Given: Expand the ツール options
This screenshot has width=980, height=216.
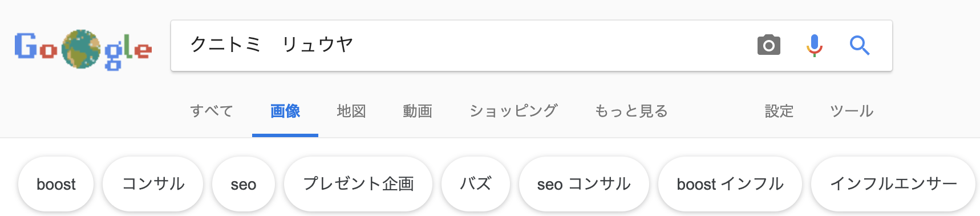Looking at the screenshot, I should click(852, 111).
